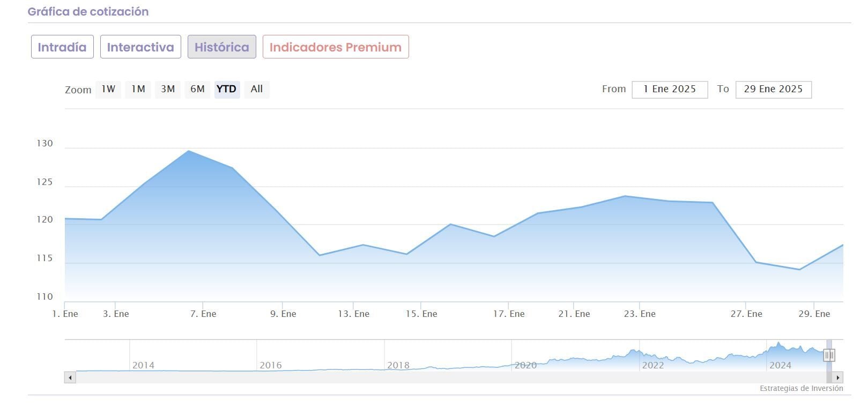
Task: Click the chart peak near 7. Ene
Action: 189,151
